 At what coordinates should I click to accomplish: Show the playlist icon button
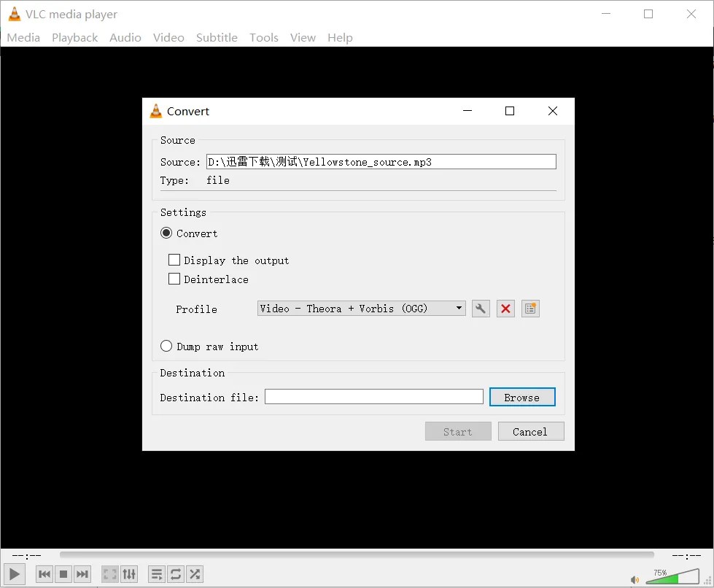point(156,574)
